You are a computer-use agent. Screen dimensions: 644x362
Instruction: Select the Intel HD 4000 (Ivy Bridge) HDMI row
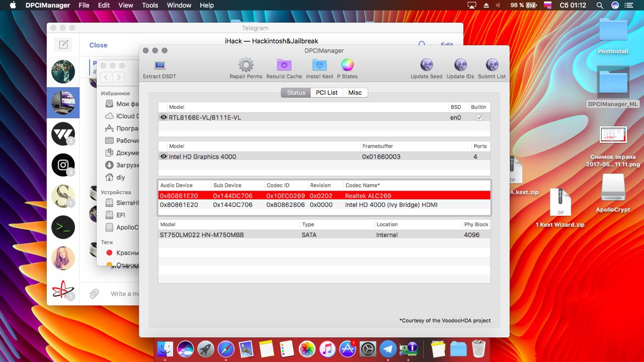coord(325,205)
